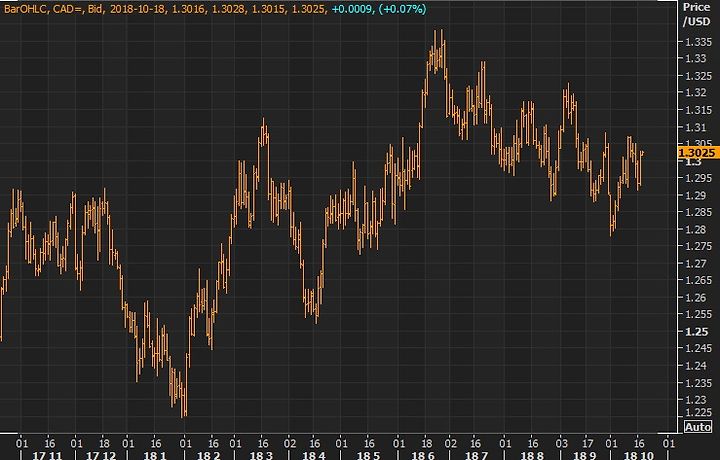Click the 1.33 price axis label

point(695,59)
